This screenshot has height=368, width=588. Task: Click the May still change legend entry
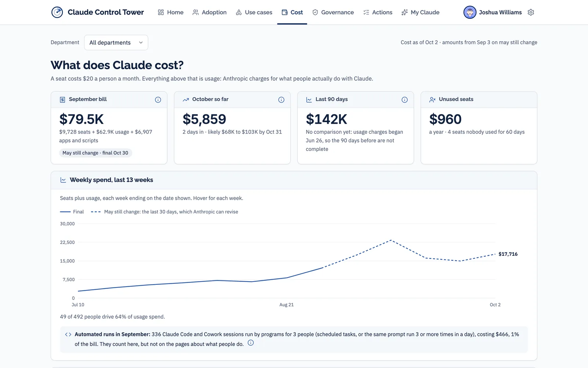click(x=165, y=212)
